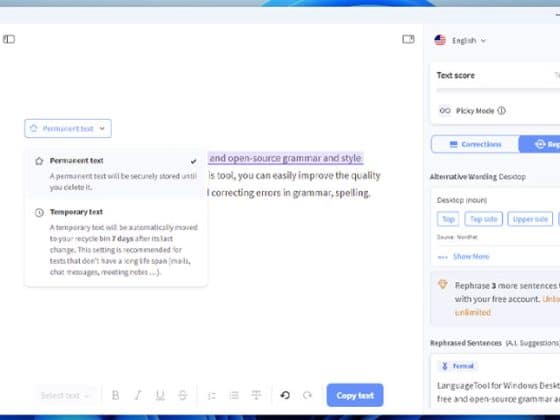Select the Formal rephrase style tag
This screenshot has width=560, height=420.
(x=459, y=366)
